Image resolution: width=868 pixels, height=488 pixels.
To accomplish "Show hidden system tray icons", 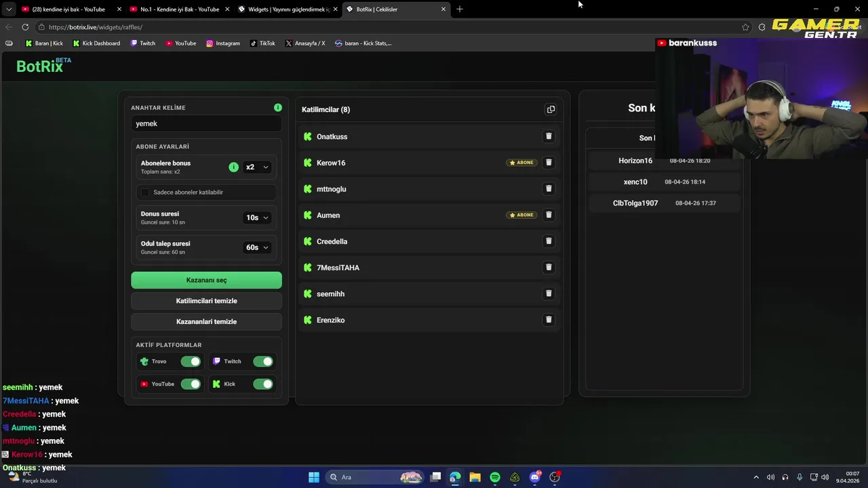I will point(756,477).
